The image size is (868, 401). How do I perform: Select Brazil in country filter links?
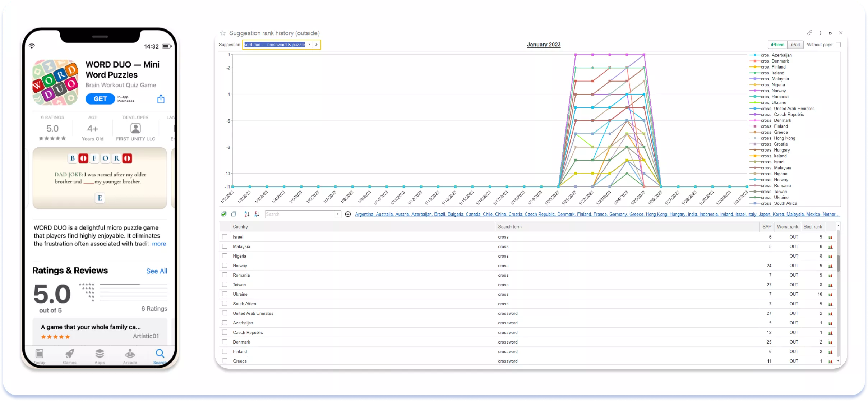click(439, 214)
